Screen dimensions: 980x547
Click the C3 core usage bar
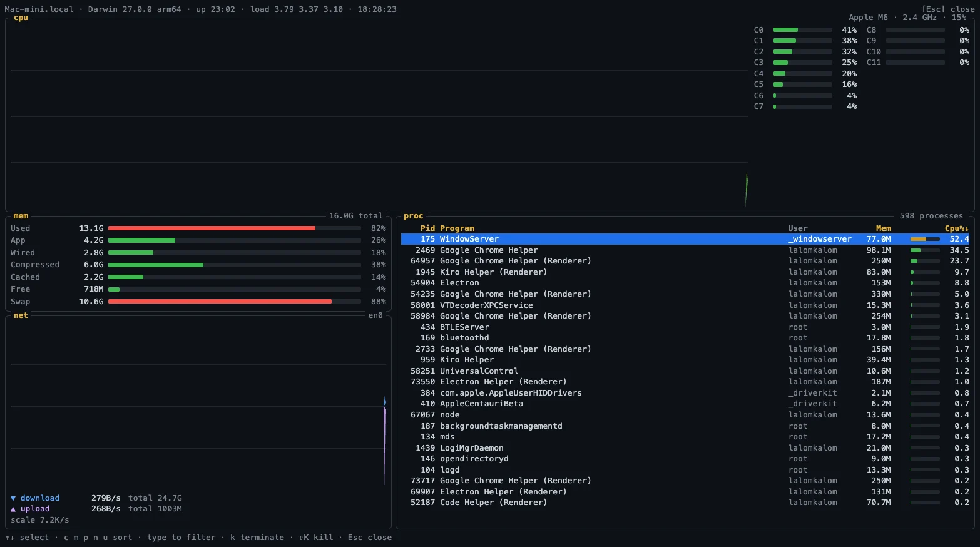(803, 63)
